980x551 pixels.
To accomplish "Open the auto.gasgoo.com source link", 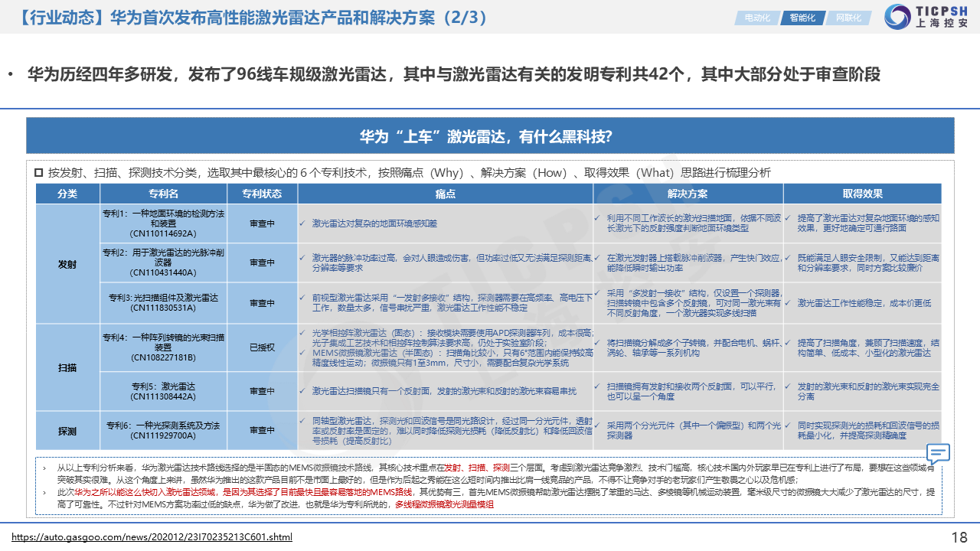I will pyautogui.click(x=152, y=537).
